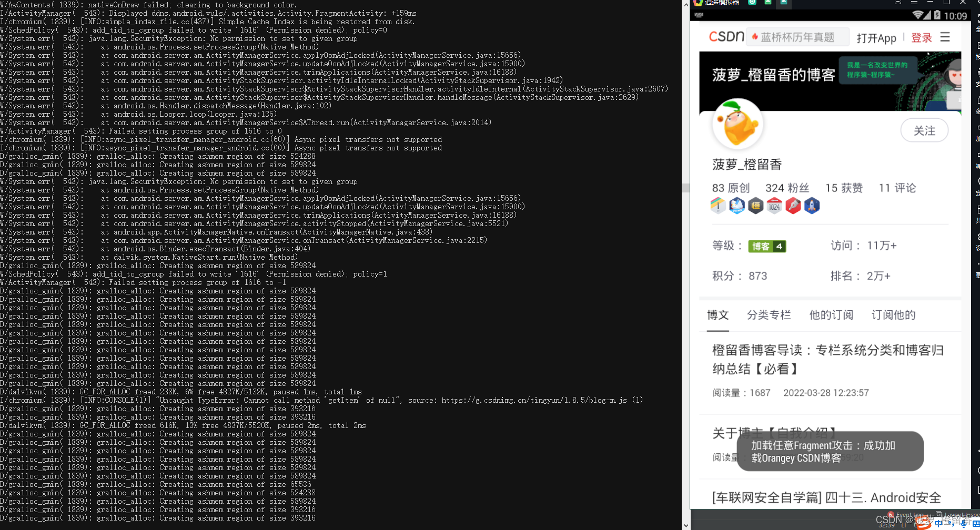The width and height of the screenshot is (980, 530).
Task: Tap the 打开App button
Action: pyautogui.click(x=876, y=38)
